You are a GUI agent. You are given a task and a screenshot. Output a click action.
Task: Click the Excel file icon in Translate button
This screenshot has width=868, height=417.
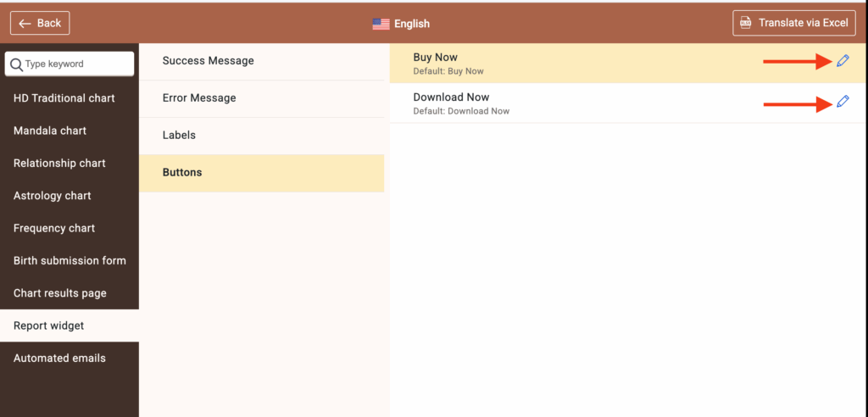click(746, 23)
